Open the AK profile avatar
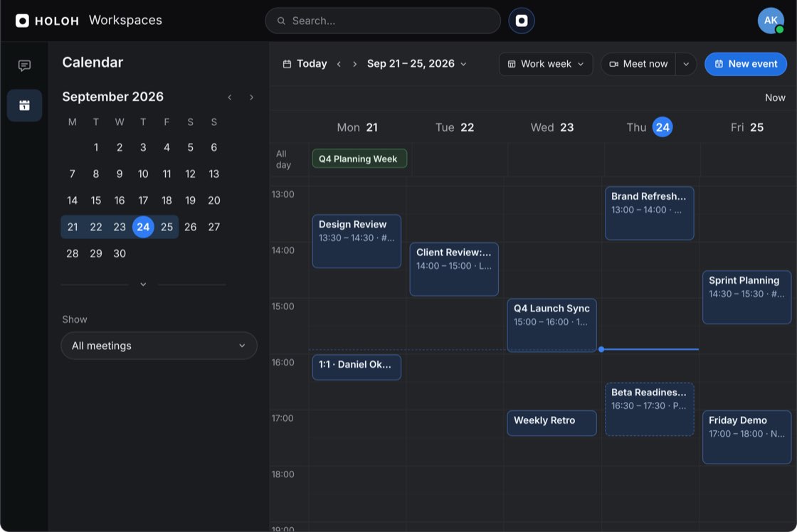Image resolution: width=797 pixels, height=532 pixels. pos(771,21)
